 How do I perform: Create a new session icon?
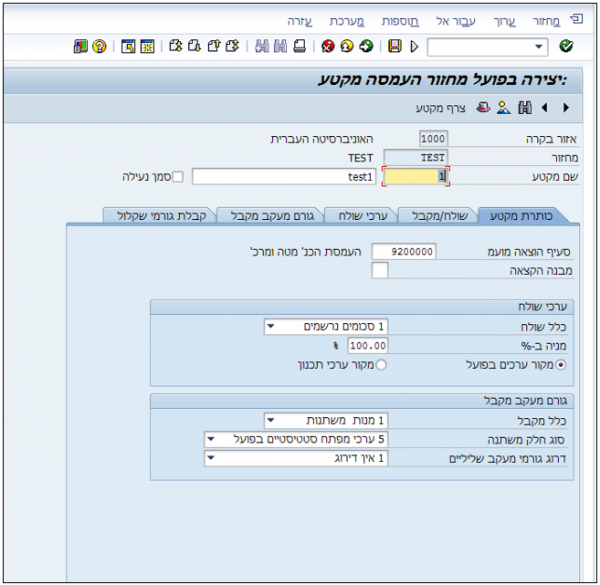pos(147,46)
